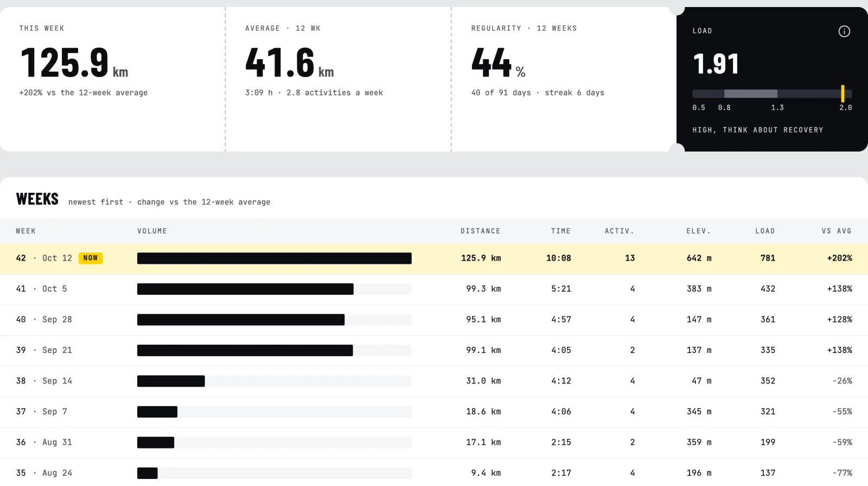The height and width of the screenshot is (486, 868).
Task: Click the 10:08 time cell
Action: click(x=558, y=258)
